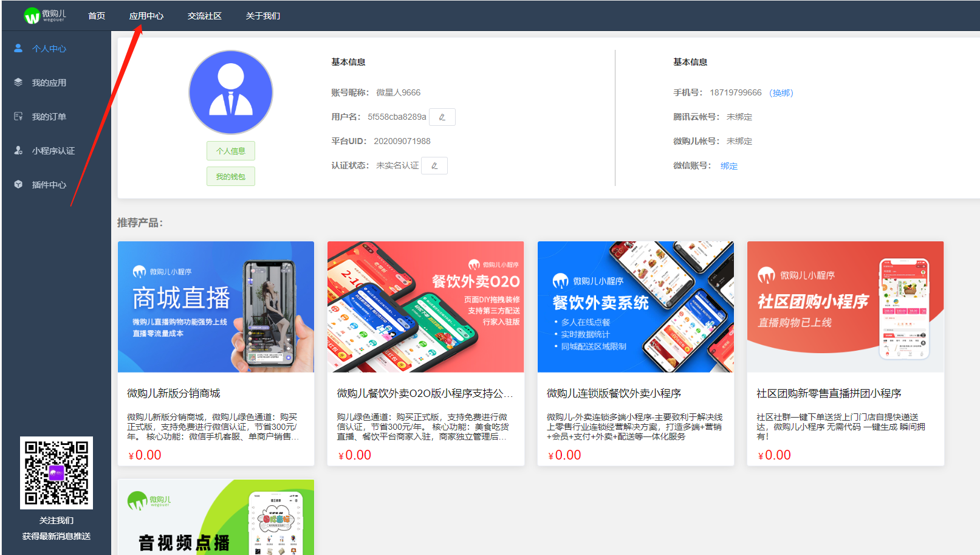Click the blue profile avatar image
Screen dimensions: 980x555
[231, 92]
